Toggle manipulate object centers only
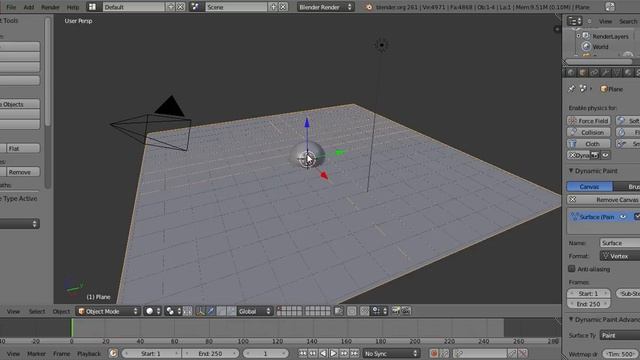This screenshot has height=360, width=640. tap(187, 311)
